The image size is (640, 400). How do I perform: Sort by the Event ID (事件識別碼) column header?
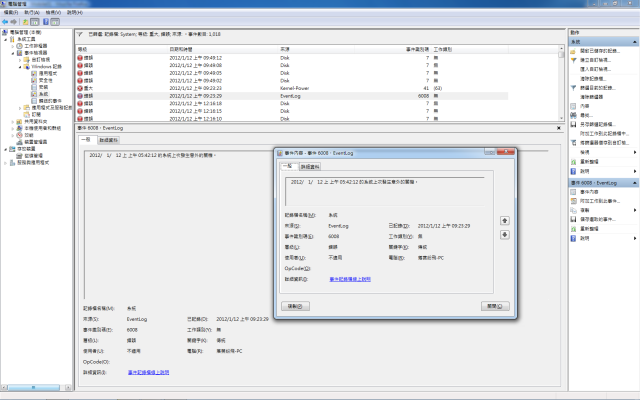[x=392, y=49]
